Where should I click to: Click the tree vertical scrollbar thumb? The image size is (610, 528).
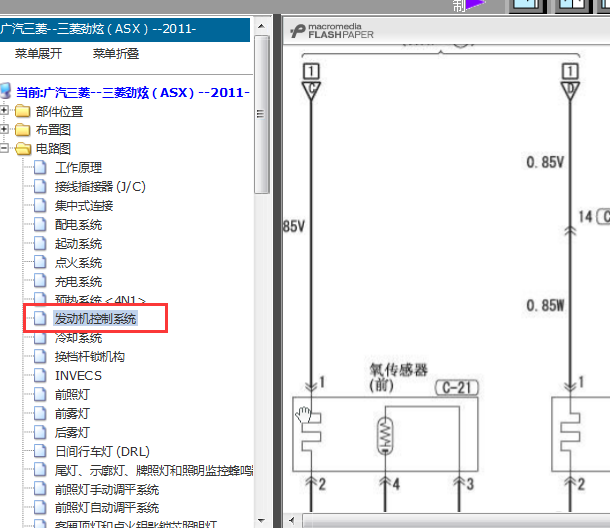pyautogui.click(x=262, y=114)
